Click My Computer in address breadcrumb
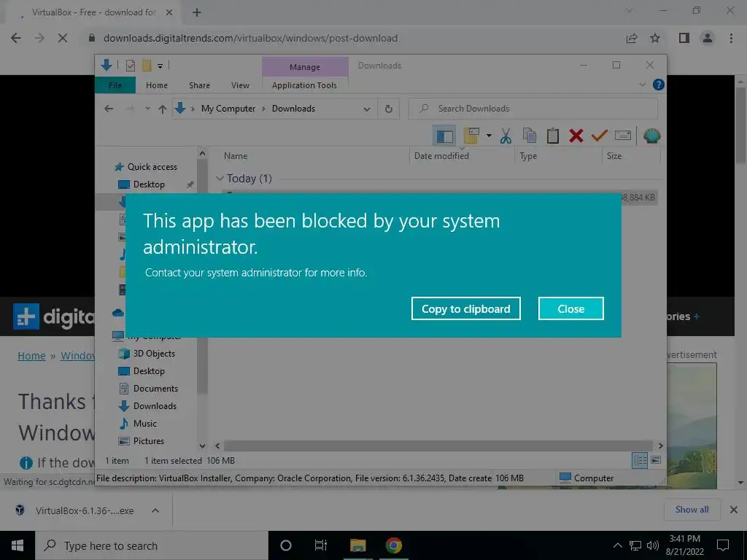 click(x=228, y=109)
